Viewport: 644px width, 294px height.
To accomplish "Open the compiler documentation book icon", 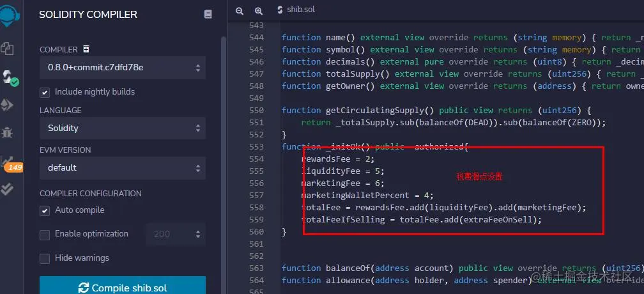I will pos(208,14).
